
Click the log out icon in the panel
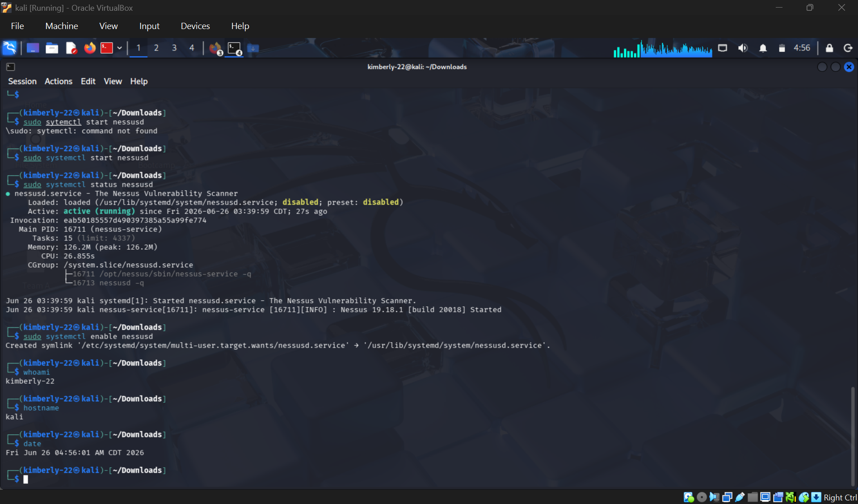[848, 48]
